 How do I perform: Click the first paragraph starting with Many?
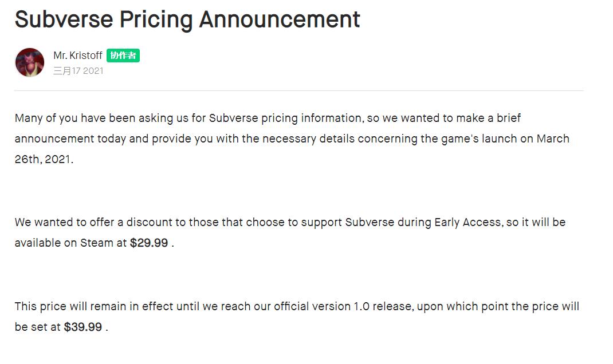tap(292, 139)
